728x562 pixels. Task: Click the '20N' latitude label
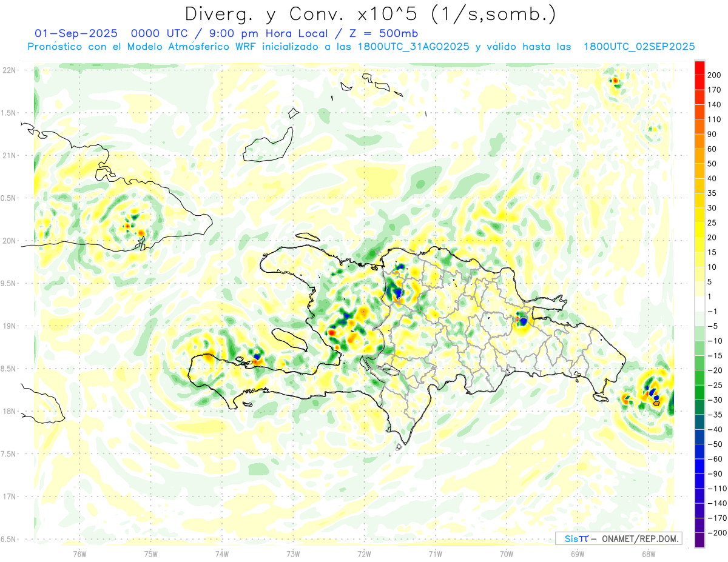[9, 241]
